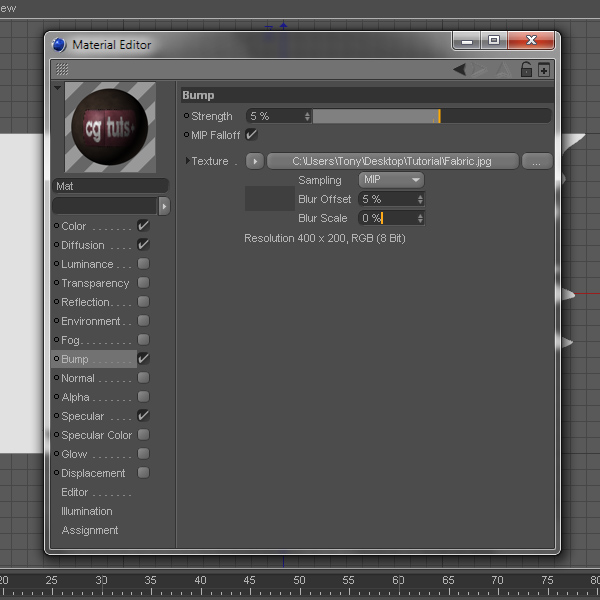Go back with the left arrow icon
Viewport: 600px width, 600px height.
tap(459, 69)
